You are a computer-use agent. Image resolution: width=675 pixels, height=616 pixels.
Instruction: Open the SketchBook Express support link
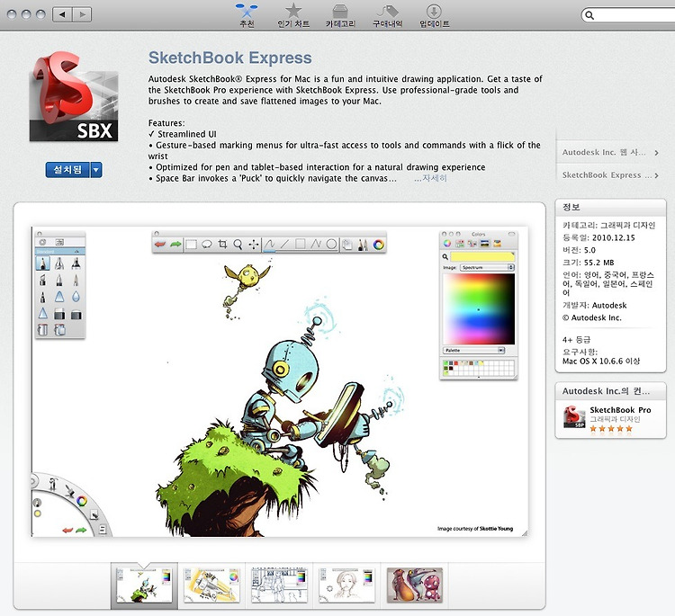click(x=610, y=175)
